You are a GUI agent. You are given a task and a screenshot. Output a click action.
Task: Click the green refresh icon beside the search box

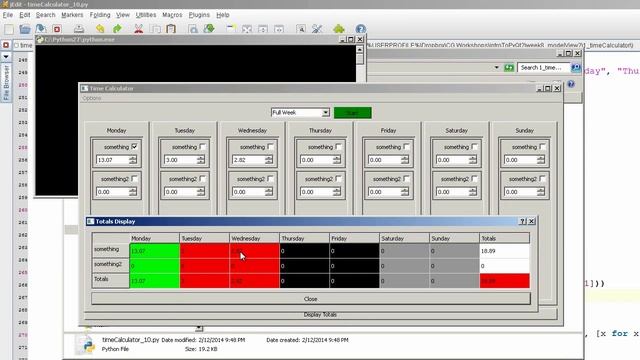pyautogui.click(x=509, y=67)
